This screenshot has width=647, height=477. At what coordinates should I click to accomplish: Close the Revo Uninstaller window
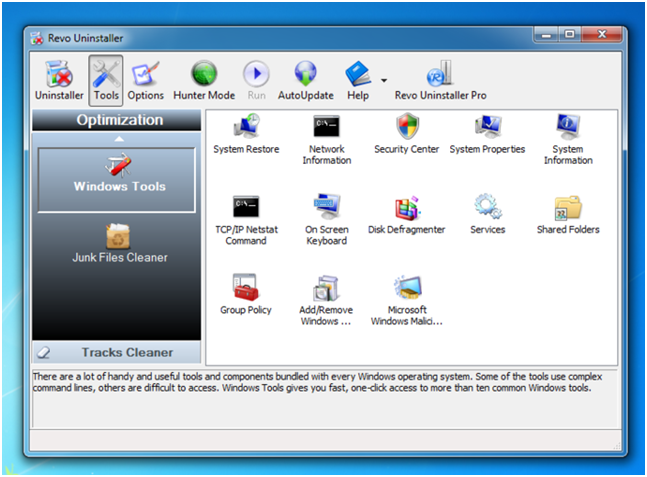602,35
